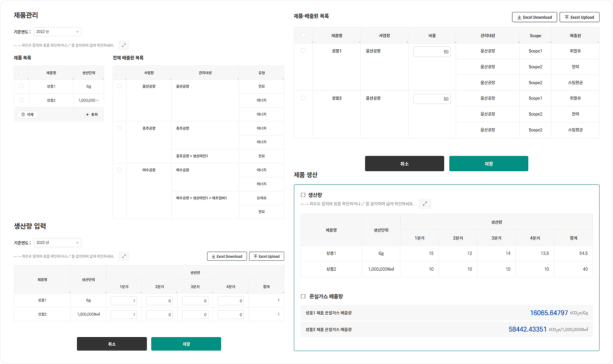Check the 상품1 row in 제품 목록
Viewport: 613px width, 364px height.
21,86
